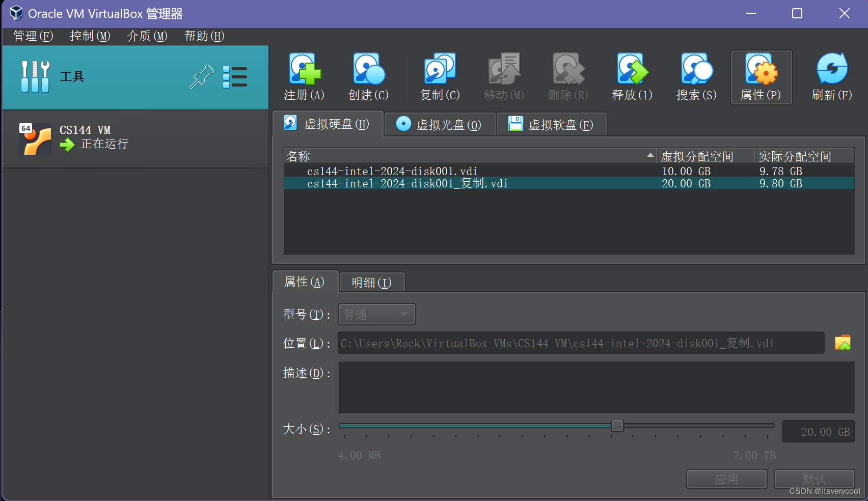Close the VirtualBox manager window

(x=845, y=13)
